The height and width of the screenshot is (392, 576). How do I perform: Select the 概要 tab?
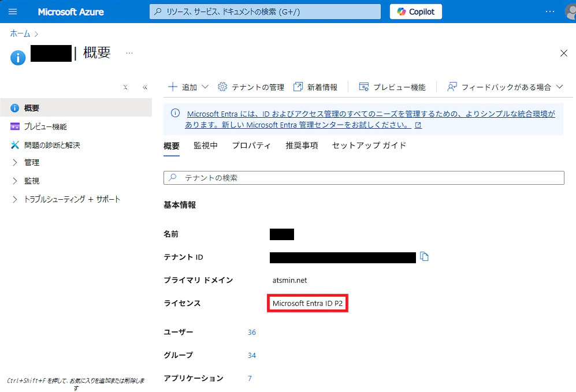click(172, 145)
